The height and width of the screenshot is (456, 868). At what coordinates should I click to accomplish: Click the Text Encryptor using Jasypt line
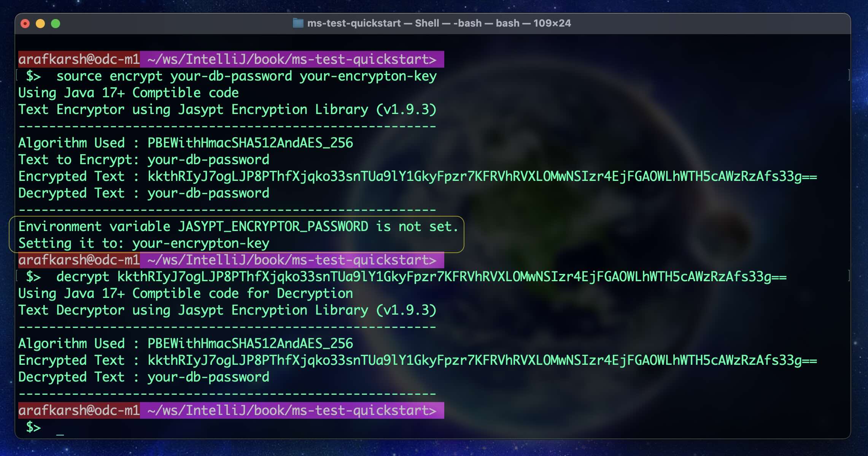[x=227, y=110]
